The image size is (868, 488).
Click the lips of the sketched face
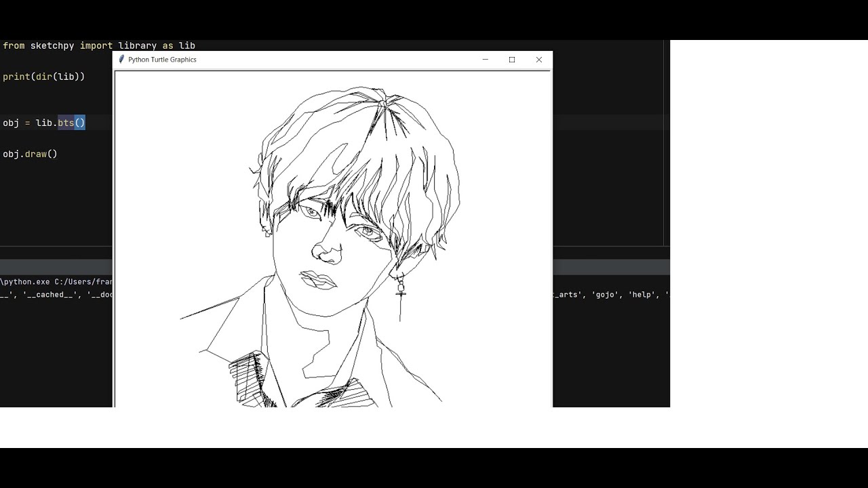click(317, 279)
